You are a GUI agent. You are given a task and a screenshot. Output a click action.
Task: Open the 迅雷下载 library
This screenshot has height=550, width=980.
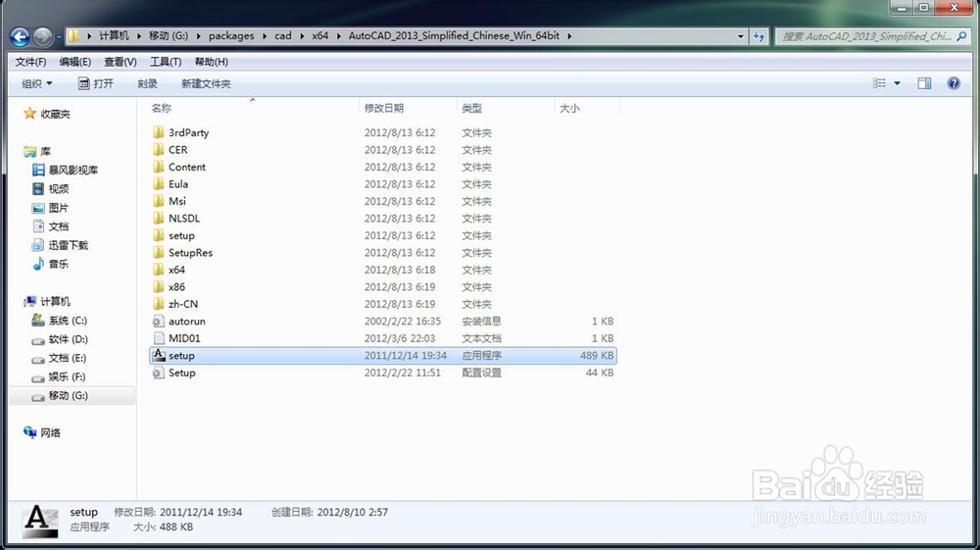[x=60, y=245]
